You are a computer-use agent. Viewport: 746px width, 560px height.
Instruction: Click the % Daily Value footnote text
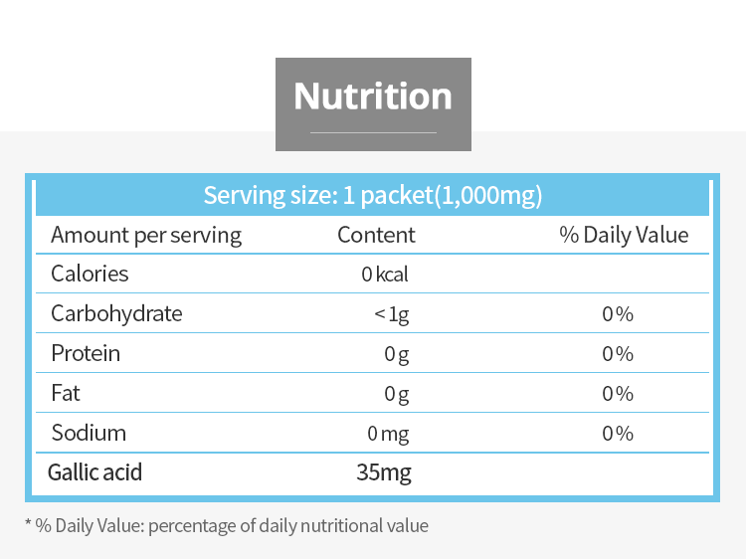(x=226, y=525)
